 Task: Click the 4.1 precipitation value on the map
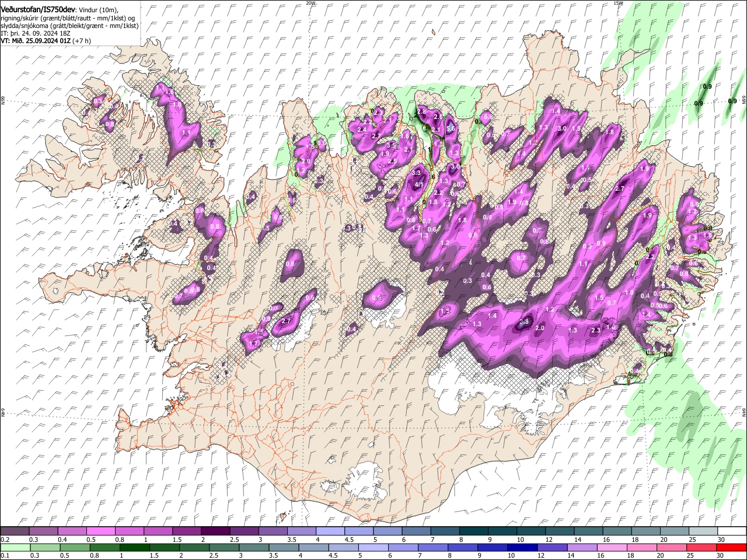pos(419,184)
